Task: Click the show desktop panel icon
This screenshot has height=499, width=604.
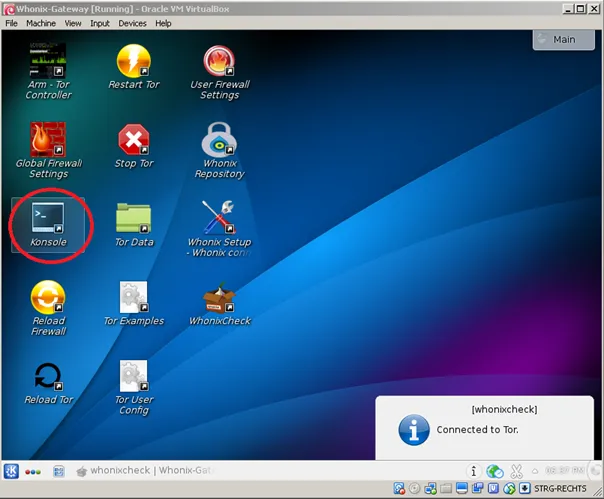Action: (x=59, y=471)
